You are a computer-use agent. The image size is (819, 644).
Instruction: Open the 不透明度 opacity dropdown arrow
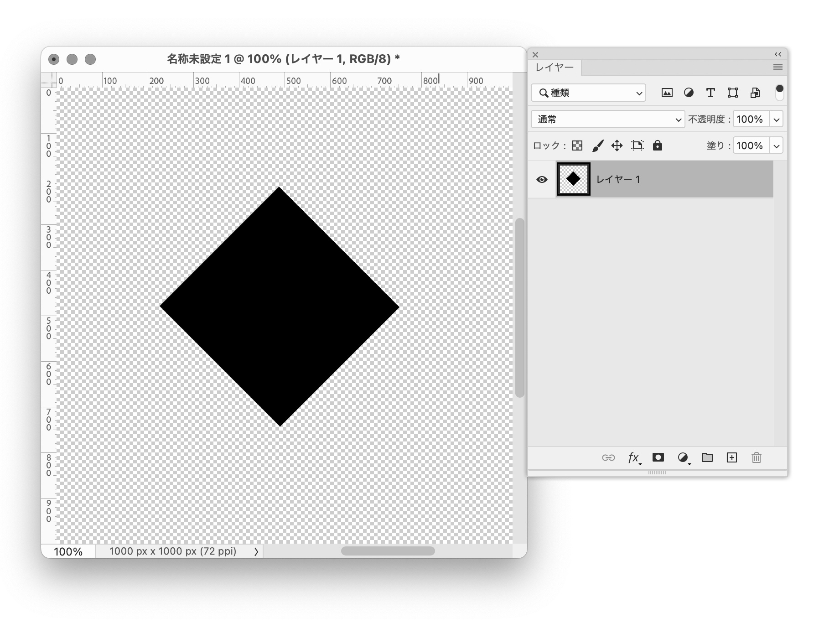[777, 119]
